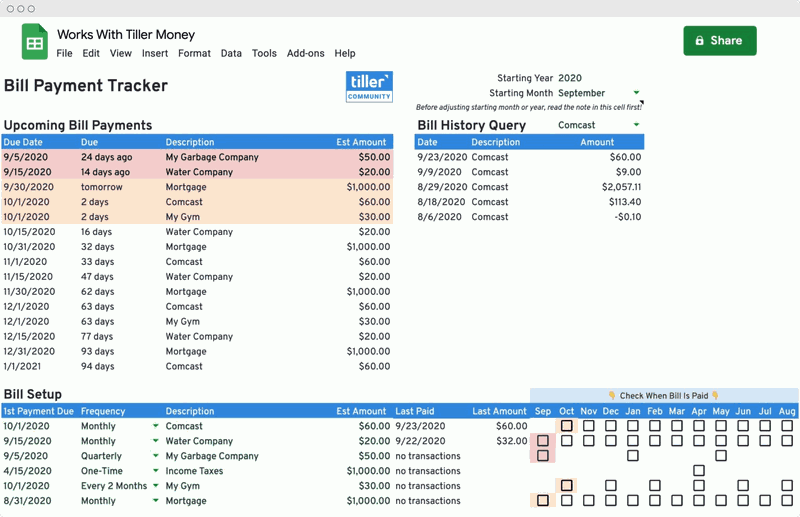This screenshot has height=517, width=800.
Task: Click the lock icon on the Share button
Action: point(699,40)
